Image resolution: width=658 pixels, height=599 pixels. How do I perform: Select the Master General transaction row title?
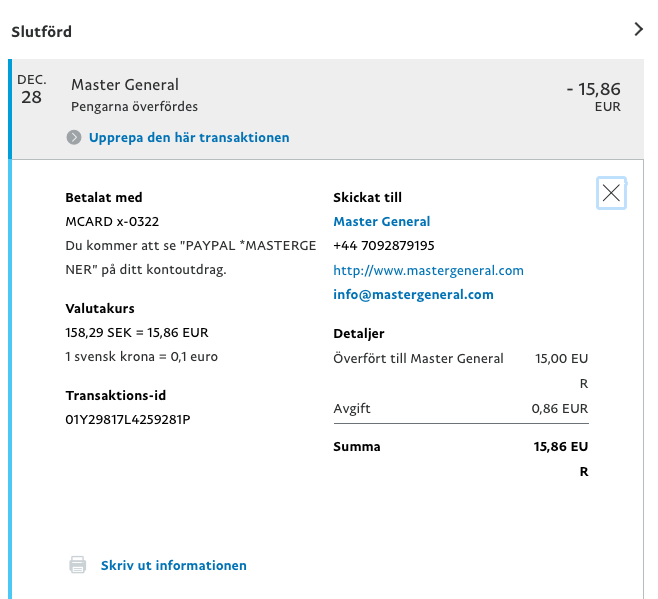(125, 84)
